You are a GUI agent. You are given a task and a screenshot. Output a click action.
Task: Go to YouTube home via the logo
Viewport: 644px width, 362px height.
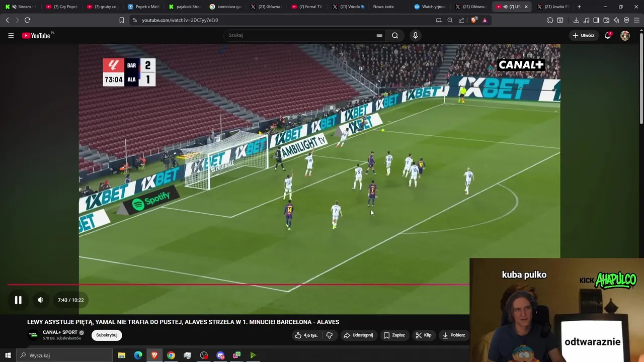point(37,36)
